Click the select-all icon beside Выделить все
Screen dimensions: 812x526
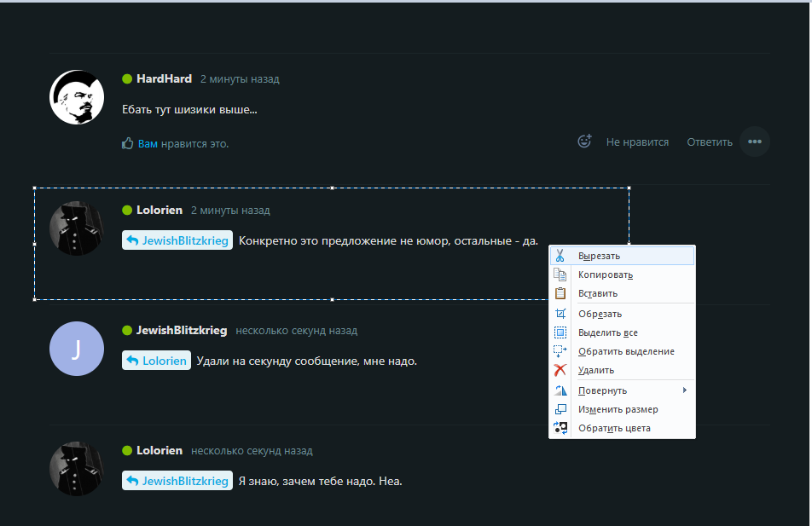[x=560, y=332]
